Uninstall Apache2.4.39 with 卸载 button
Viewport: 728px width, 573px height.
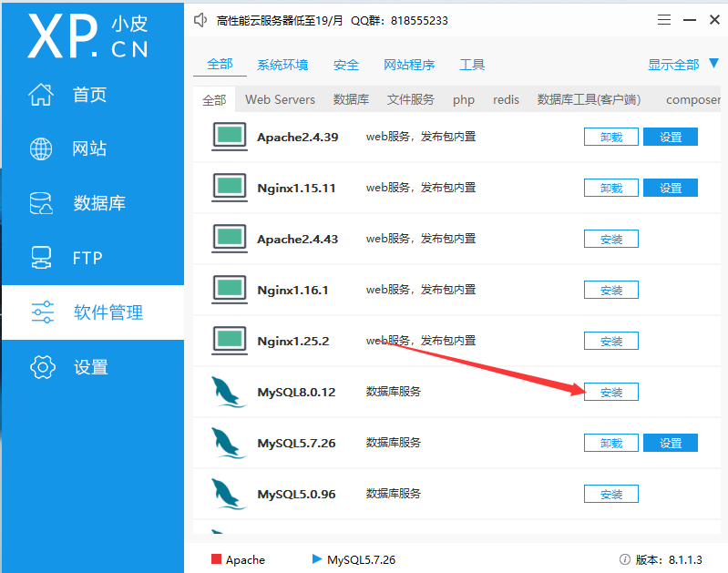point(611,137)
